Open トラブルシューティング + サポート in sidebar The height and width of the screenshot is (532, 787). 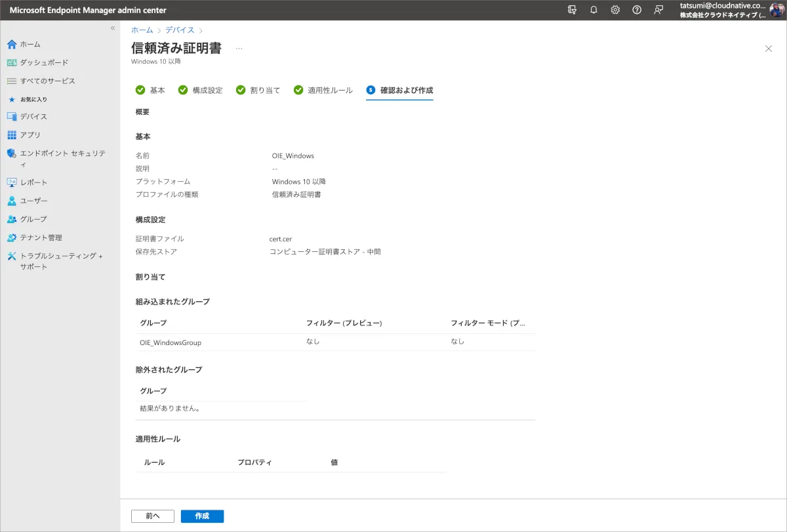point(60,261)
